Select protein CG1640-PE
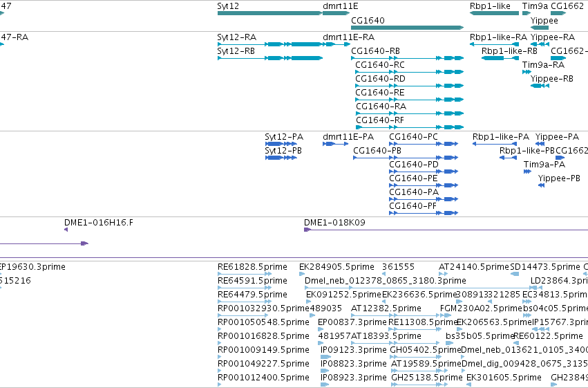Viewport: 588px width, 388px height. [424, 185]
